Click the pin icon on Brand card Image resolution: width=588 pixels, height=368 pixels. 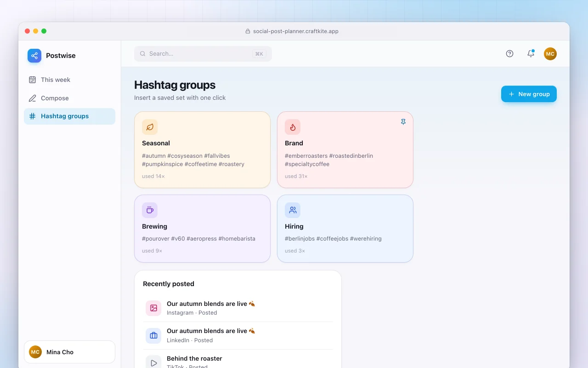[x=403, y=122]
